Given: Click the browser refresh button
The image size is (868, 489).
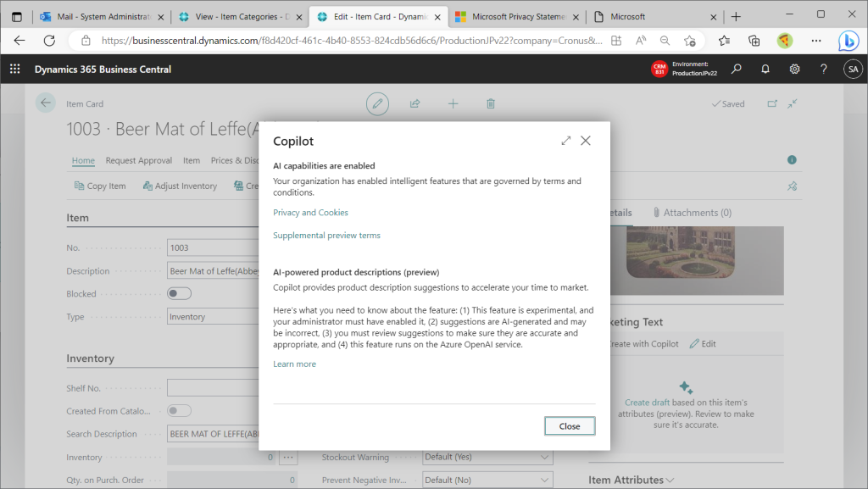Looking at the screenshot, I should click(49, 41).
